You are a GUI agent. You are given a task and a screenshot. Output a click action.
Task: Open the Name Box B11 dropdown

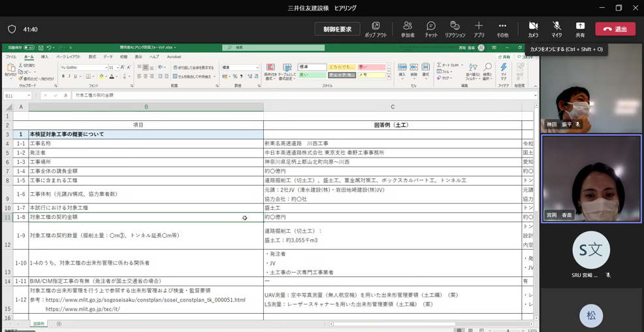click(x=29, y=95)
